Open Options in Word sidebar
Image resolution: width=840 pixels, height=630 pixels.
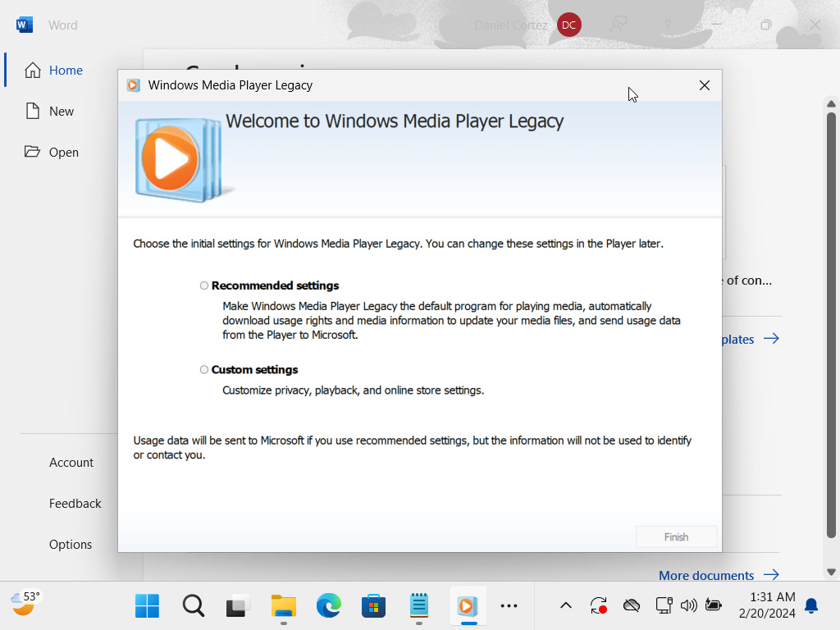pyautogui.click(x=71, y=545)
